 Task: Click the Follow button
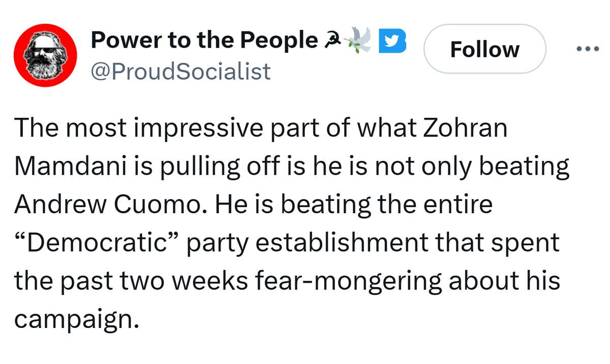(484, 50)
